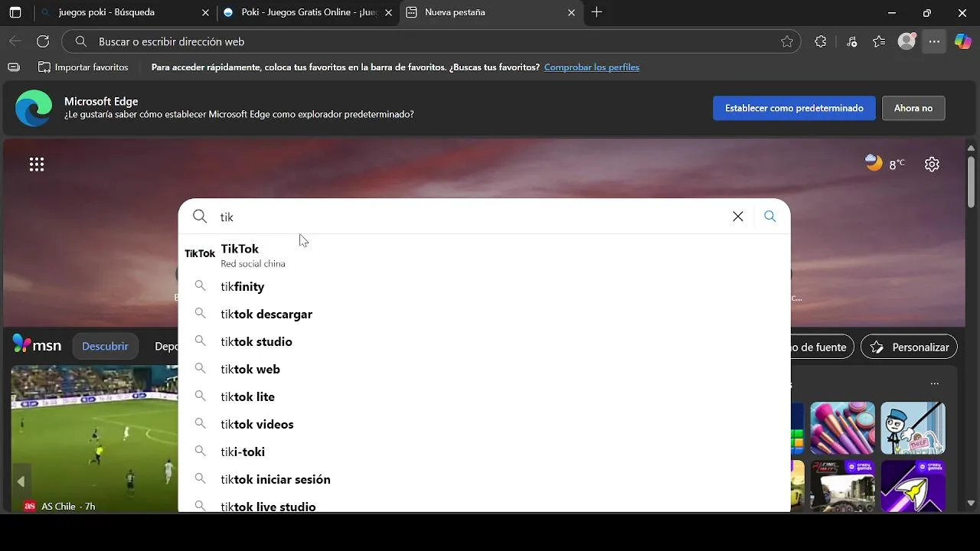Choose the 'tiktok descargar' suggestion
Screen dimensions: 980x551
point(485,314)
